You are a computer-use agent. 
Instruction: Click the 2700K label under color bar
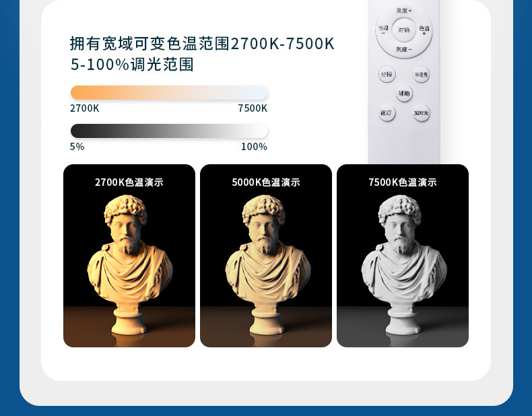coord(84,108)
